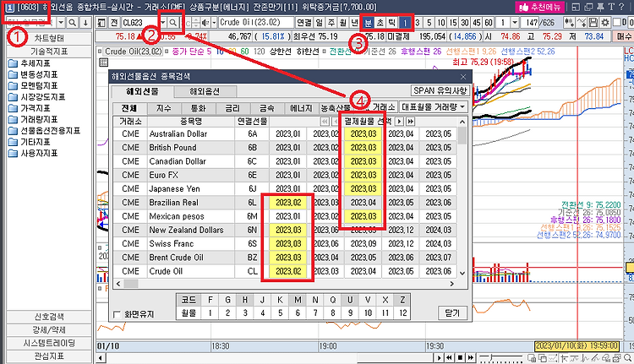The width and height of the screenshot is (634, 364).
Task: Click the T font icon in title bar
Action: click(x=611, y=7)
